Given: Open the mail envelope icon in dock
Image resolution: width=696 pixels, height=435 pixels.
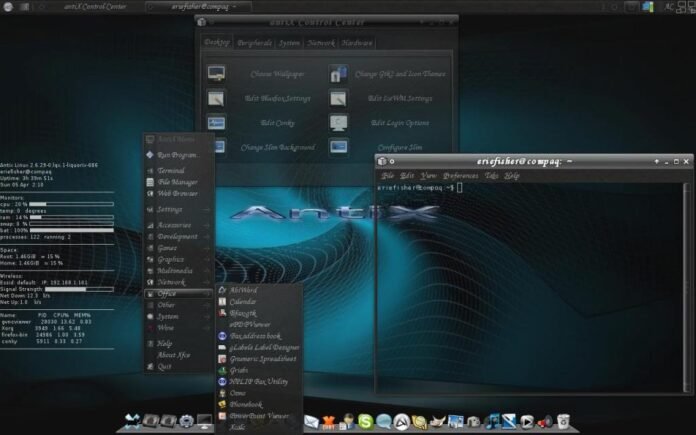Looking at the screenshot, I should (x=312, y=422).
